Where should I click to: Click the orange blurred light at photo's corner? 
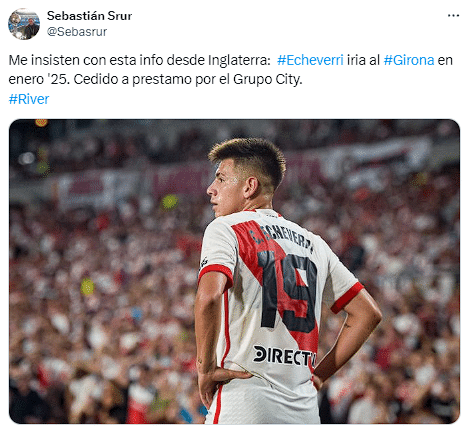[x=41, y=123]
